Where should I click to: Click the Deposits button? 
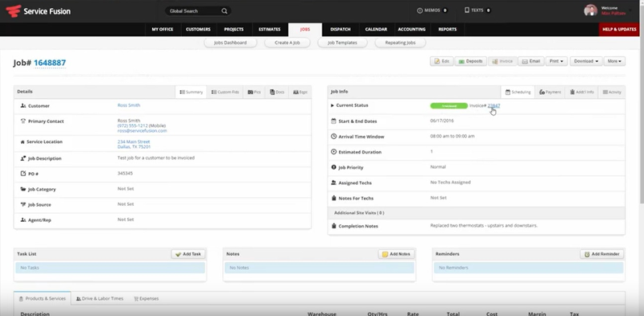(471, 61)
